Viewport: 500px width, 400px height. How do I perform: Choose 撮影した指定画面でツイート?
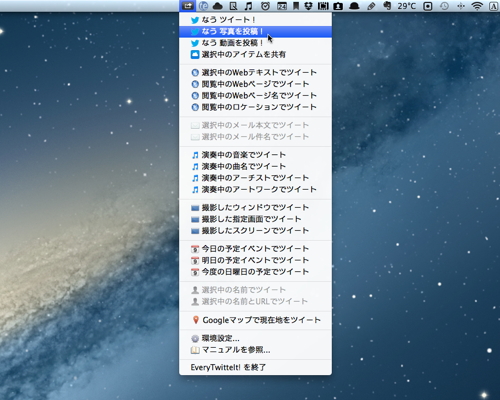click(x=255, y=219)
